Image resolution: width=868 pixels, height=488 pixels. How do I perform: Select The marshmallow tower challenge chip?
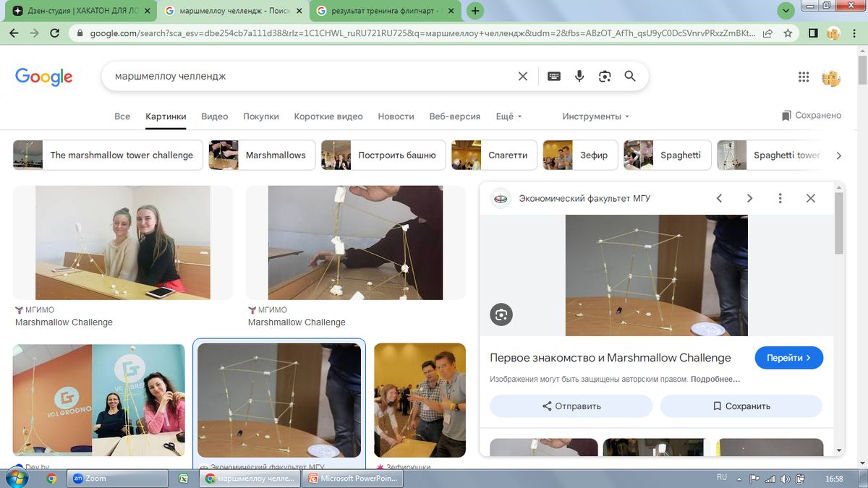107,155
